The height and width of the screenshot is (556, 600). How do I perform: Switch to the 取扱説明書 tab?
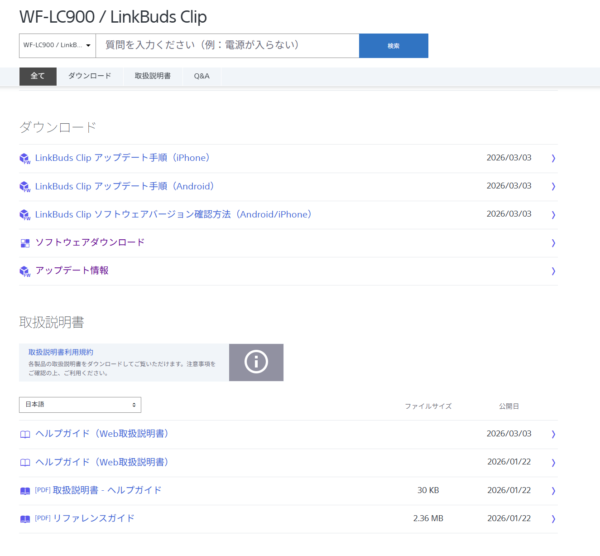coord(153,76)
